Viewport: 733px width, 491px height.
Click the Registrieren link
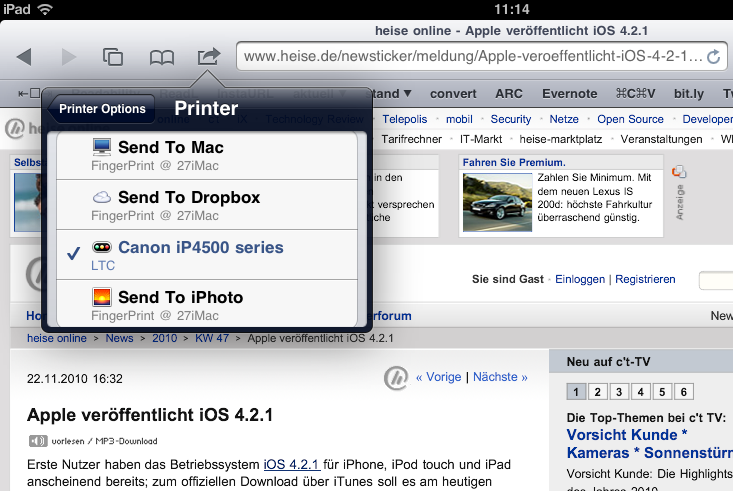[x=645, y=279]
